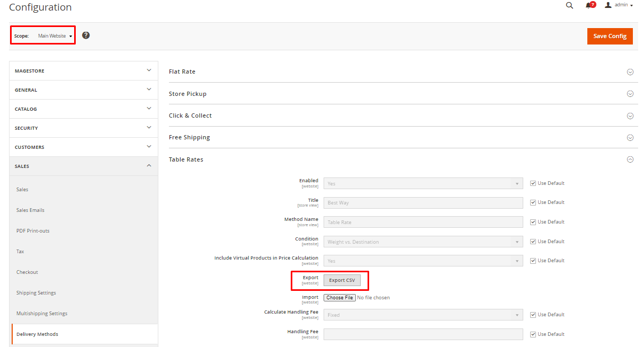Select Delivery Methods in the sidebar
The height and width of the screenshot is (347, 644).
pos(37,334)
